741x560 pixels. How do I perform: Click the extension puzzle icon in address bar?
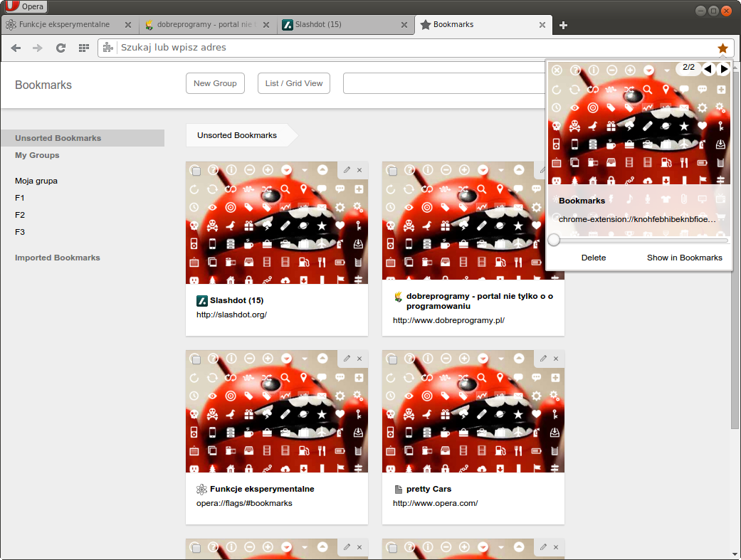tap(108, 47)
